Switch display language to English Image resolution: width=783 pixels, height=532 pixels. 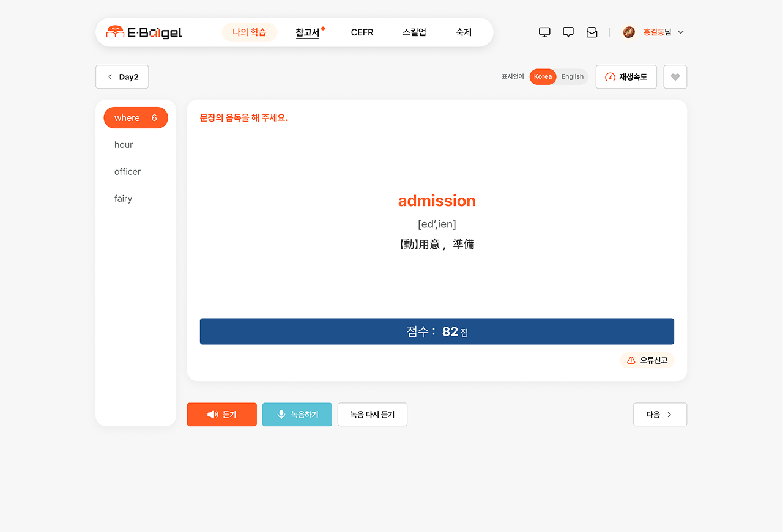click(x=573, y=77)
